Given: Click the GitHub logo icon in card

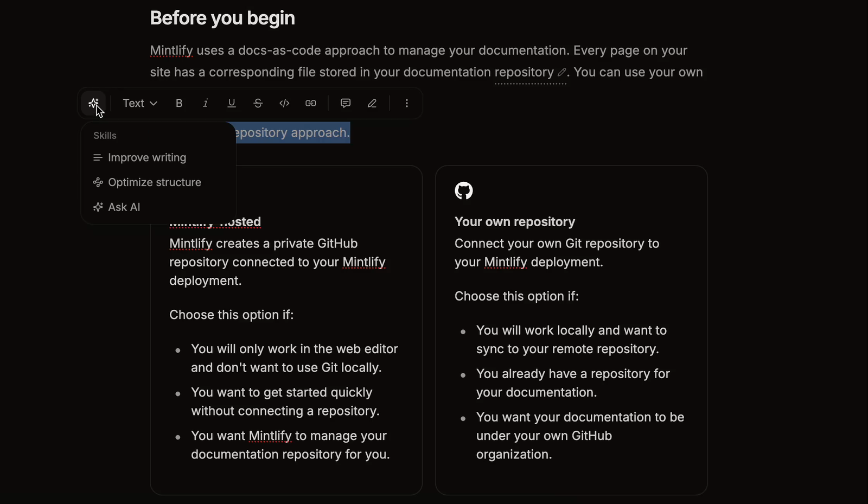Looking at the screenshot, I should click(464, 191).
